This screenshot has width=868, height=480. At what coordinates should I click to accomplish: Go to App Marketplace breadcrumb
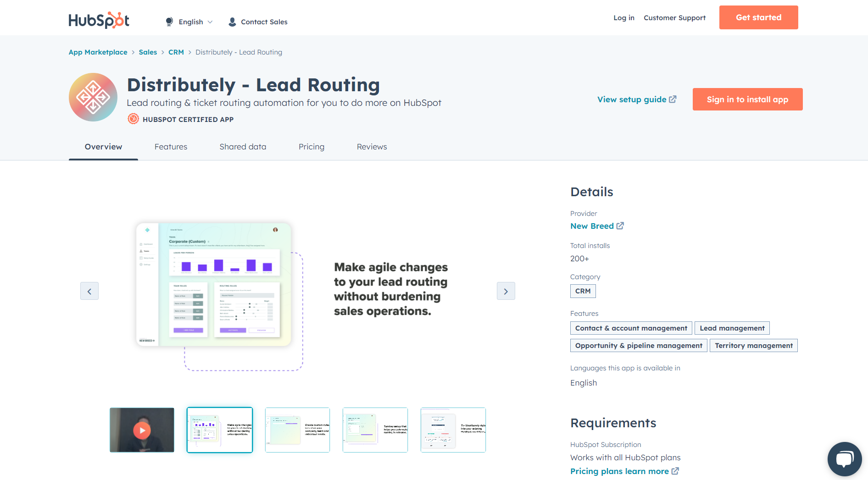98,52
